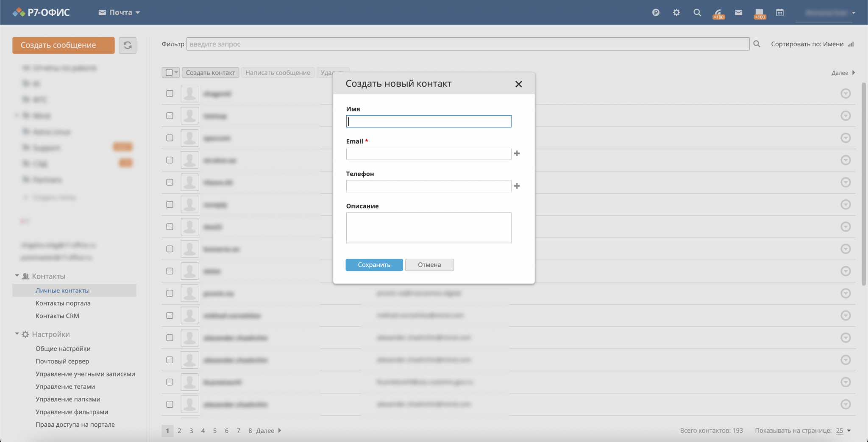
Task: Click the feed icon with >100 badge
Action: [x=718, y=13]
